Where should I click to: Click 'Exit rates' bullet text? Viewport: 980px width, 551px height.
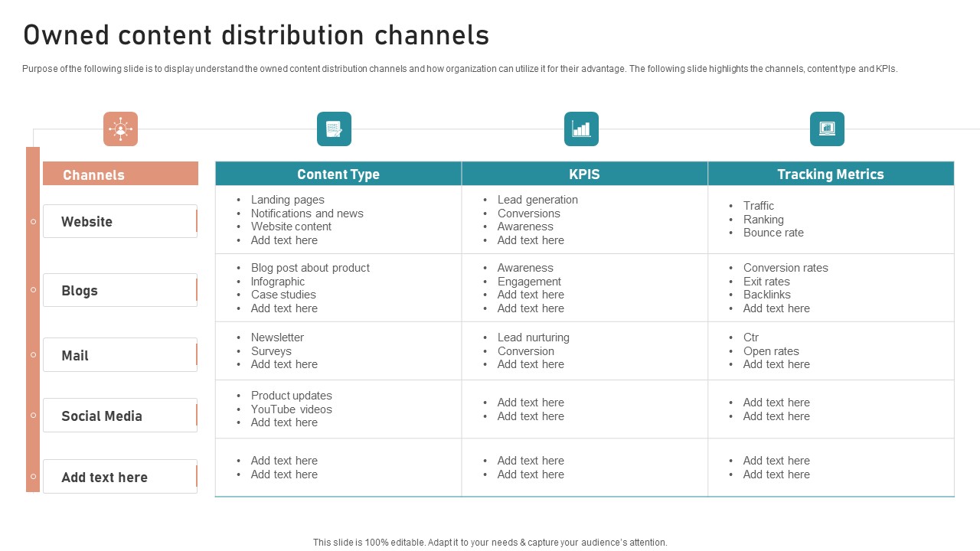[766, 282]
